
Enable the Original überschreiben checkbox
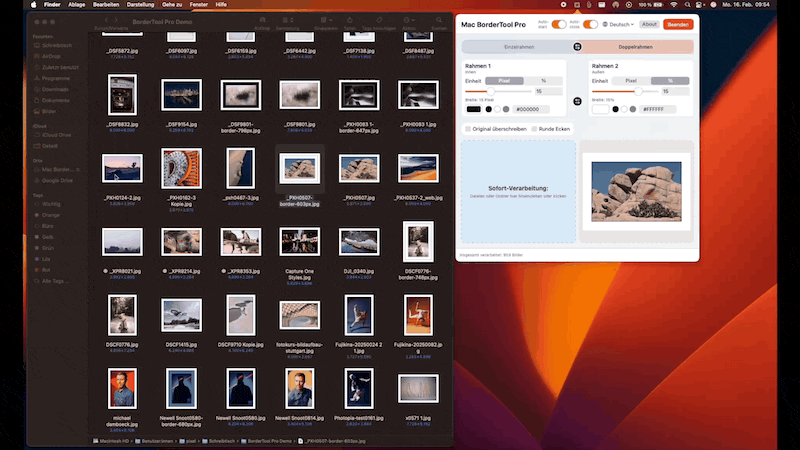click(468, 128)
